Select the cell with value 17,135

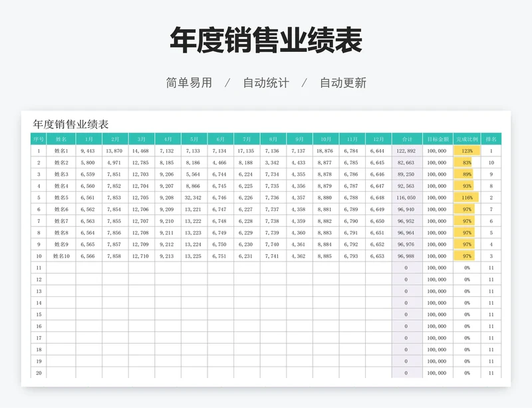(x=245, y=151)
